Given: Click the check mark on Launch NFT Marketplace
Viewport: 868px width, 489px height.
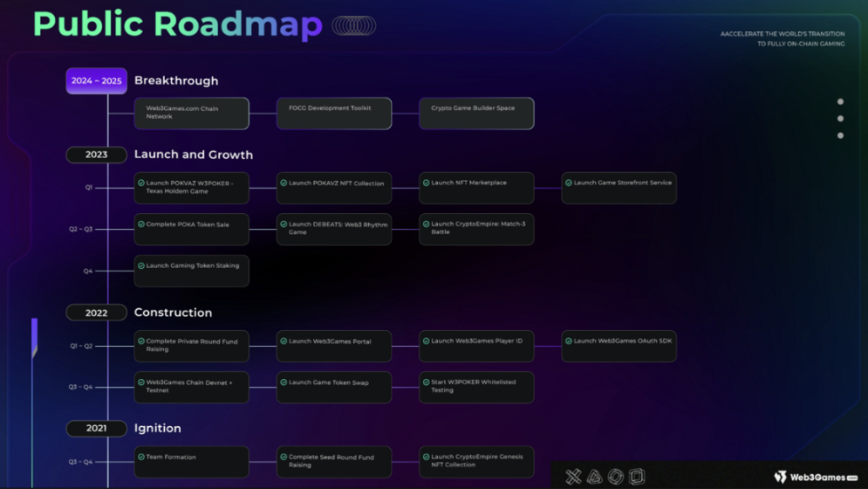Looking at the screenshot, I should 426,183.
